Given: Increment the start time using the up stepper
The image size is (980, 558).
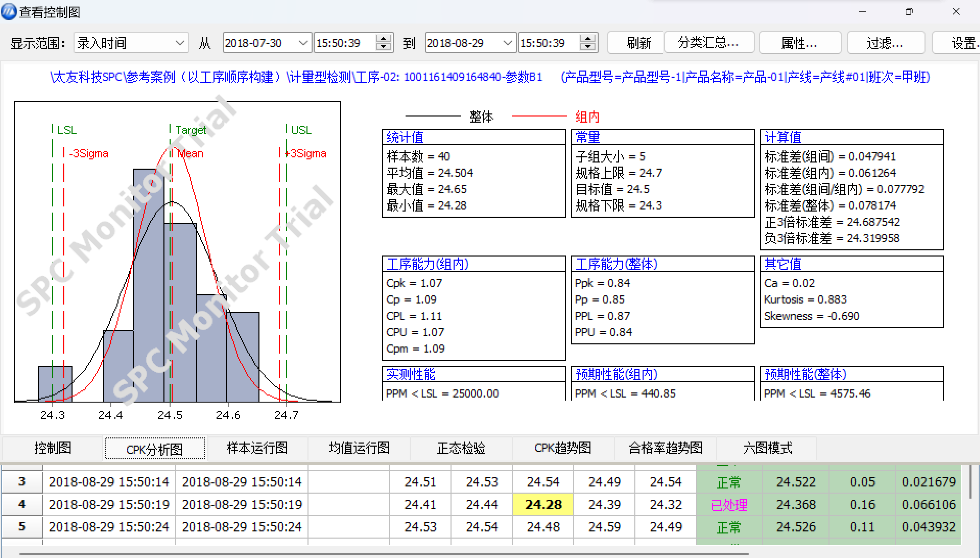Looking at the screenshot, I should (x=383, y=37).
